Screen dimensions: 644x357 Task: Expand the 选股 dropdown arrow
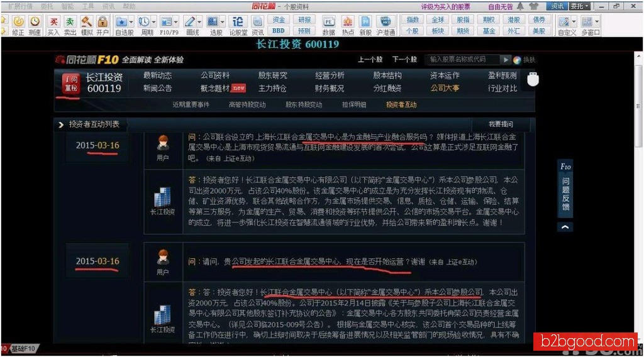click(223, 22)
